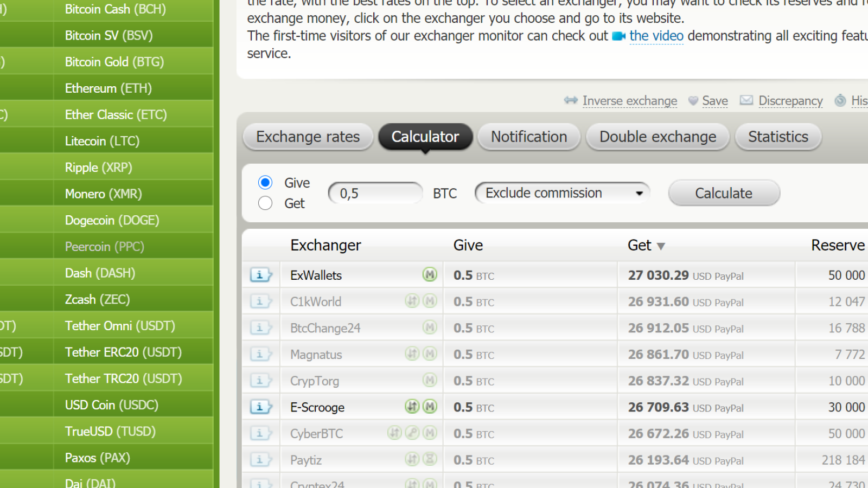
Task: Open the Notification tab
Action: coord(529,137)
